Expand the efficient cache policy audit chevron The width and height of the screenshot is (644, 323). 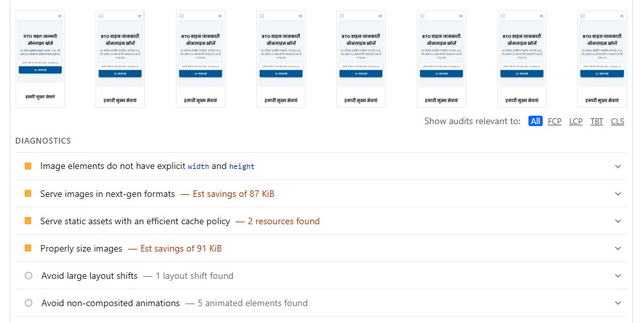(618, 221)
